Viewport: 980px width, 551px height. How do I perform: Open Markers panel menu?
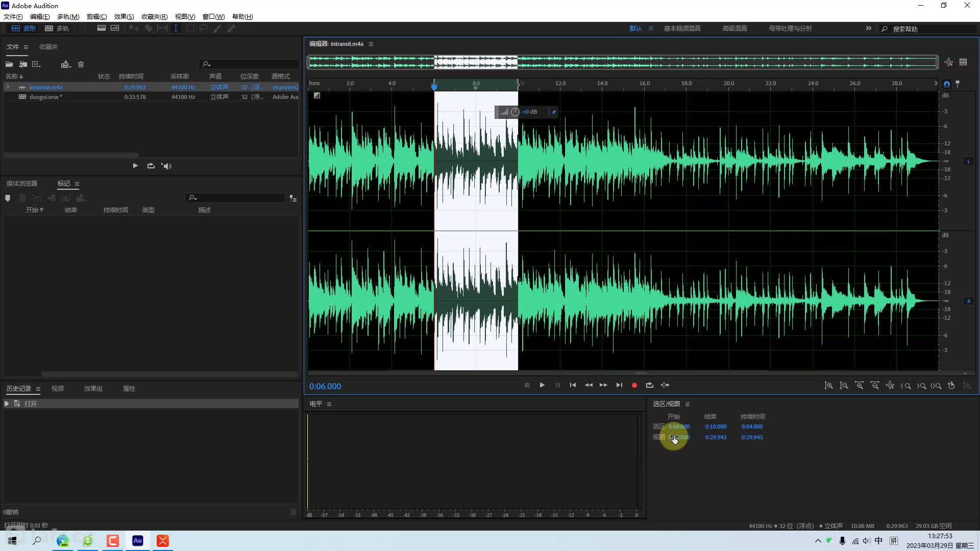coord(77,184)
